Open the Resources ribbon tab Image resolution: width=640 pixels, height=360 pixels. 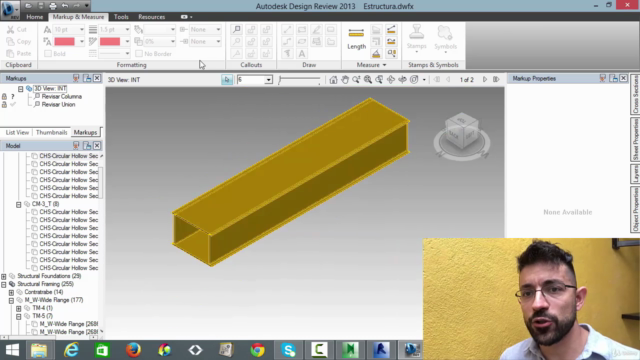pos(151,17)
